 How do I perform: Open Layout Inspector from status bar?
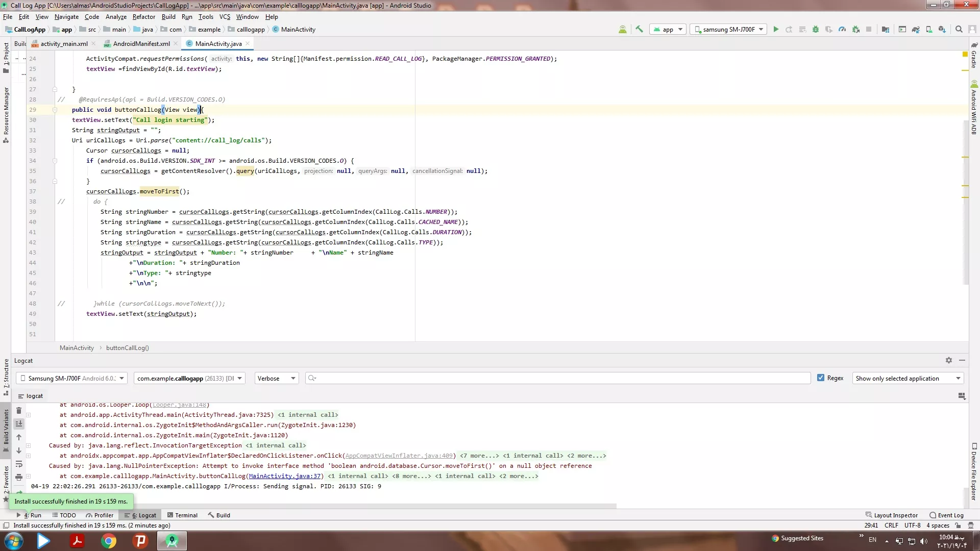coord(892,515)
